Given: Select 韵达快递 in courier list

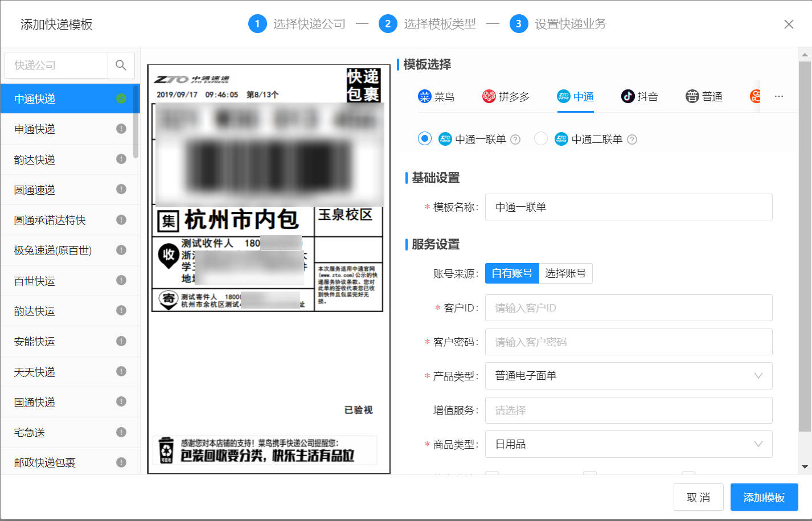Looking at the screenshot, I should coord(70,159).
